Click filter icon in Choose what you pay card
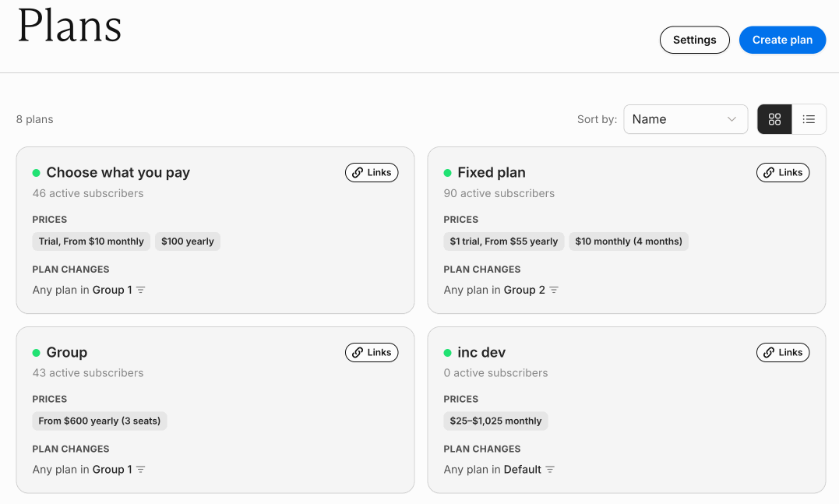 [141, 290]
